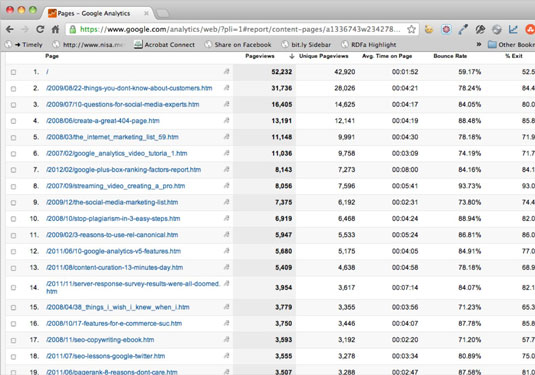Check the box for row 4 create-a-great-404-page
This screenshot has height=375, width=535.
[13, 121]
